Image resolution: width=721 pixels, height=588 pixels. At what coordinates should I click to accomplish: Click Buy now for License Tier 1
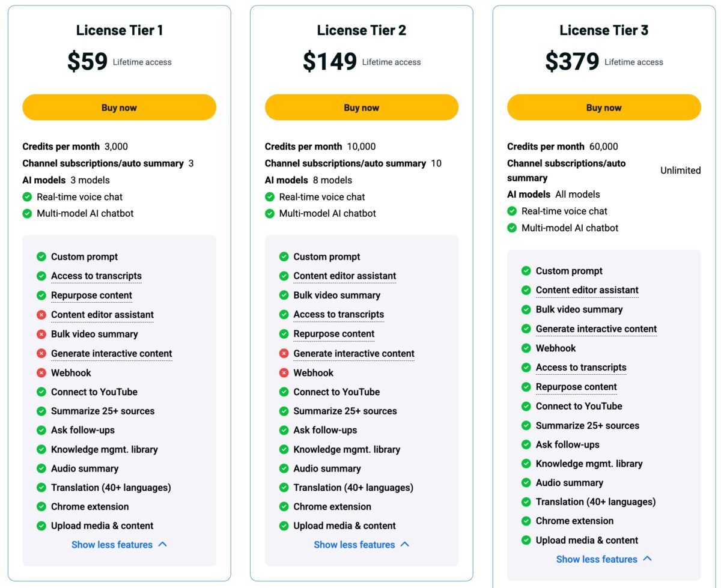119,108
